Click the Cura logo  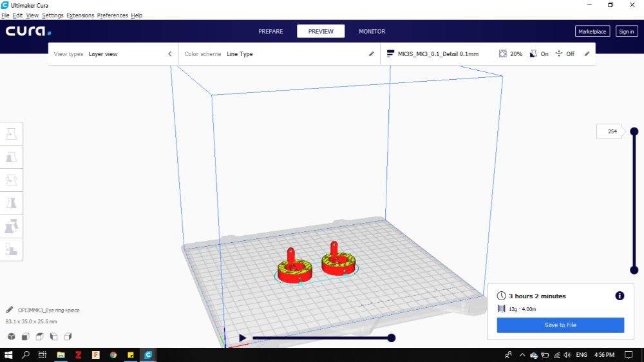28,31
